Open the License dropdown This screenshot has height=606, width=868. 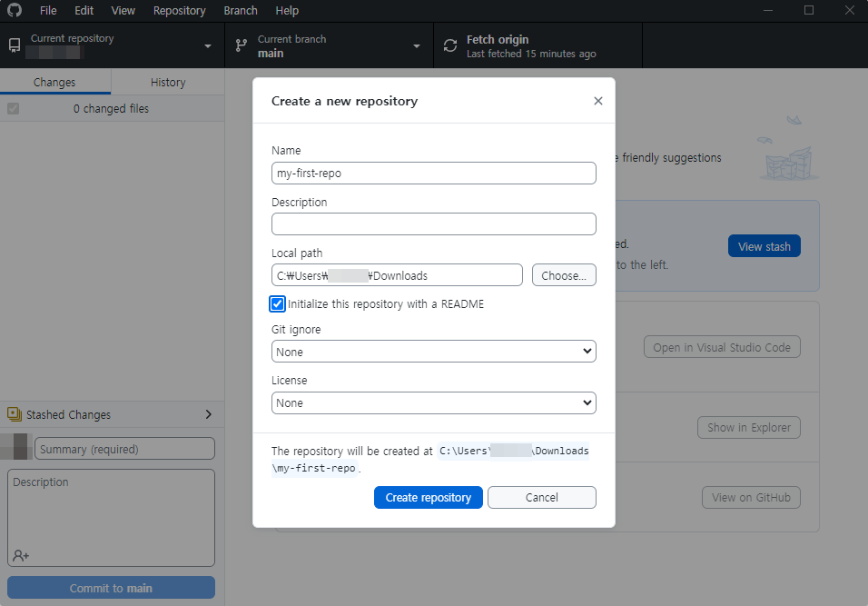click(x=433, y=402)
